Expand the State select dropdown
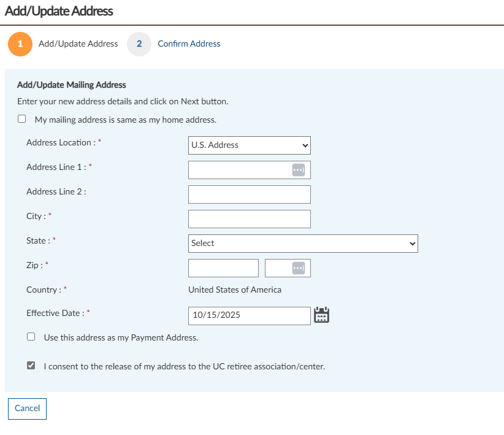 point(303,244)
